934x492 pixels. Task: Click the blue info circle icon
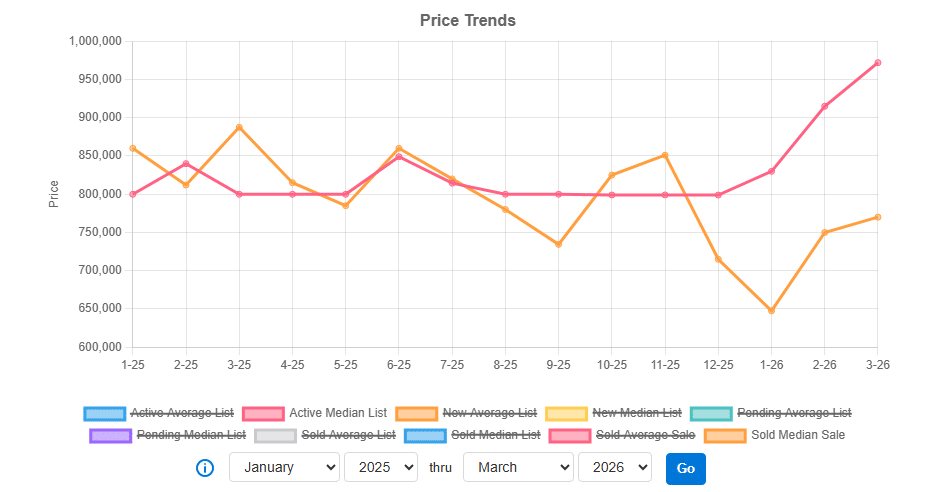point(205,468)
